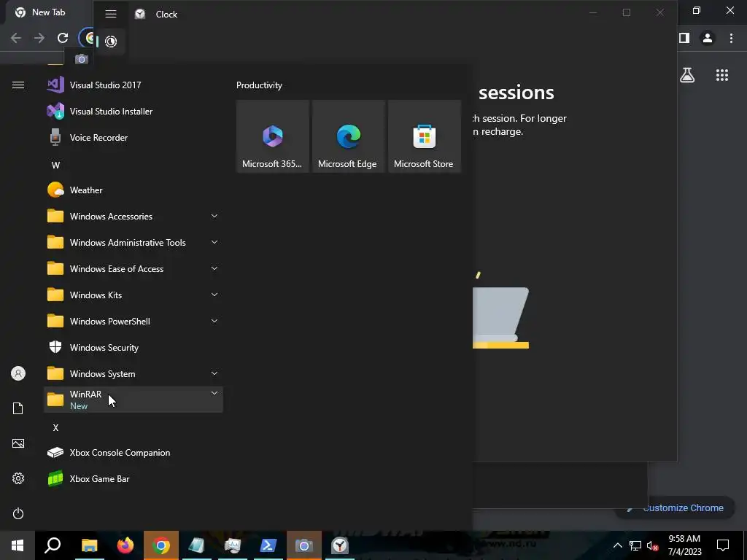Click Customize Chrome button
This screenshot has height=560, width=747.
click(x=676, y=508)
